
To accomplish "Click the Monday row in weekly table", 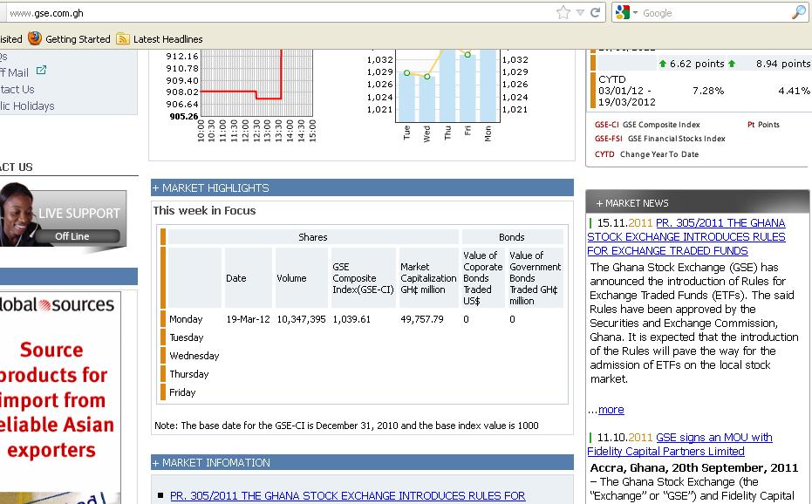I will 363,319.
